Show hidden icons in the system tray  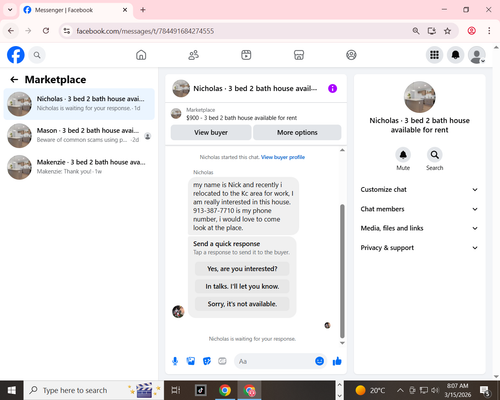pyautogui.click(x=400, y=390)
